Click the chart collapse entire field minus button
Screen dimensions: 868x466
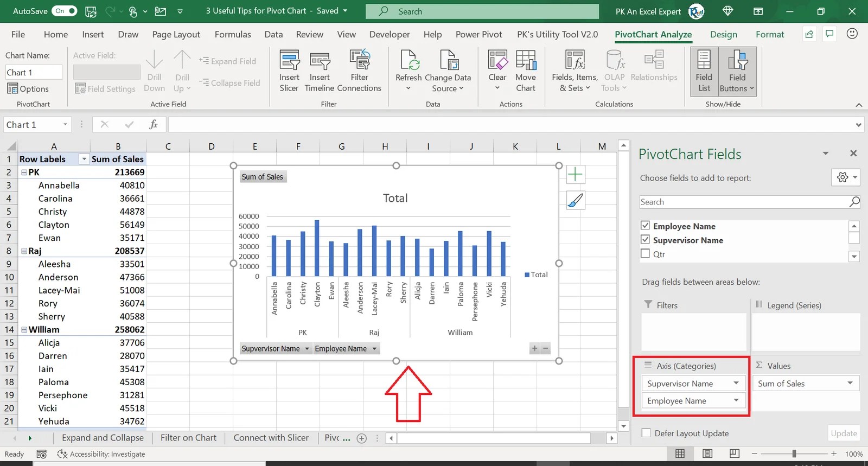(x=546, y=348)
